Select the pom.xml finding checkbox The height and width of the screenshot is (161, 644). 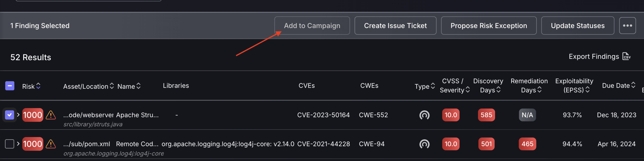pos(10,144)
